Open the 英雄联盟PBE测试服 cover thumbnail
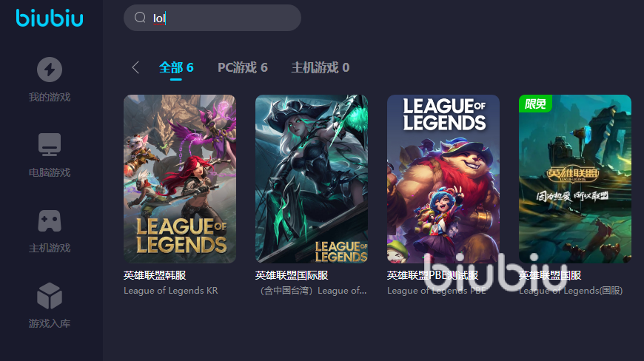The height and width of the screenshot is (361, 644). pos(443,179)
